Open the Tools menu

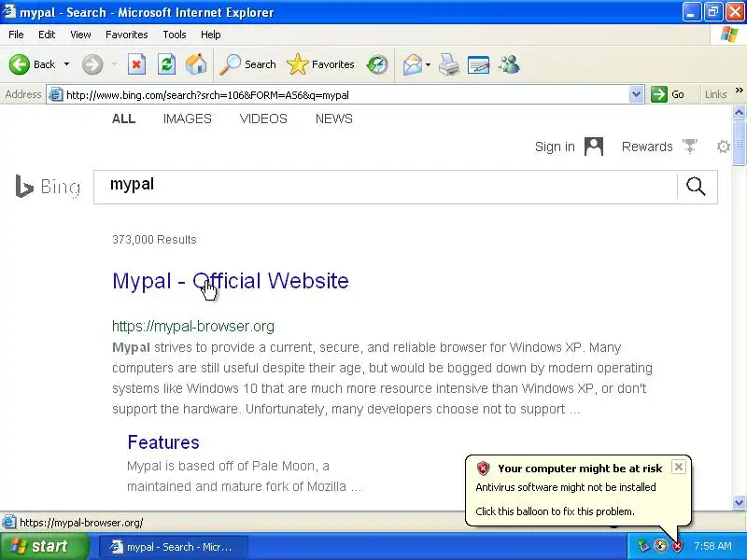coord(175,35)
